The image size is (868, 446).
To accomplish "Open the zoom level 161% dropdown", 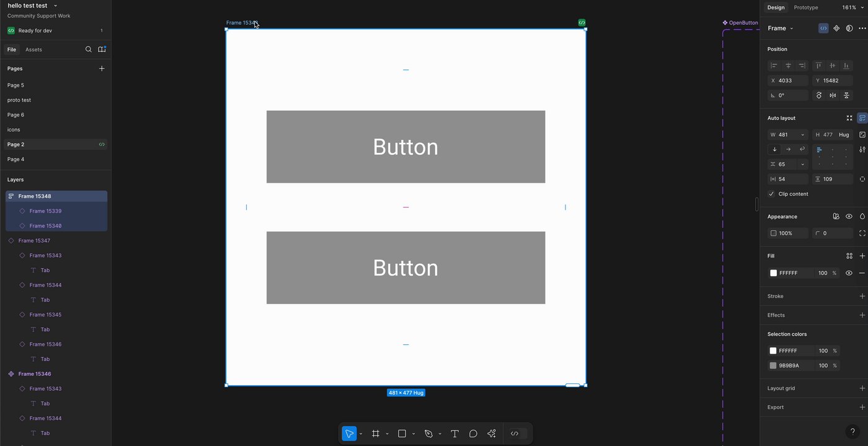I will [x=852, y=7].
